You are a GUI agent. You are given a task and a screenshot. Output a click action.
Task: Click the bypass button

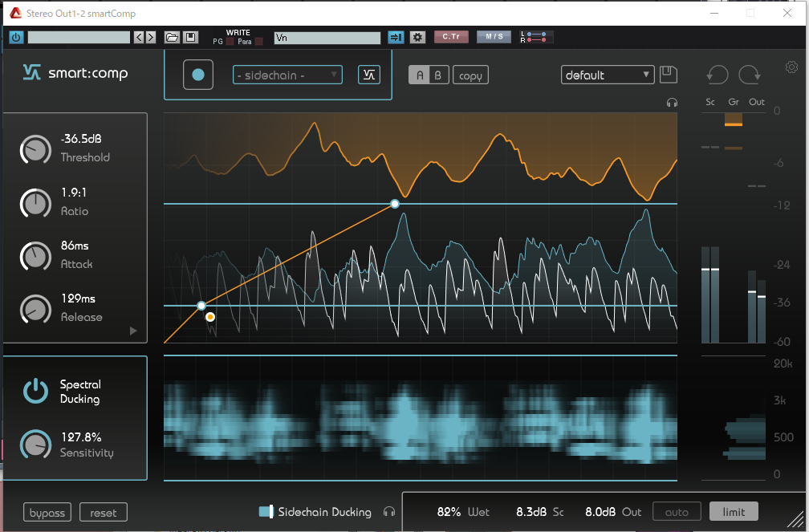tap(47, 513)
